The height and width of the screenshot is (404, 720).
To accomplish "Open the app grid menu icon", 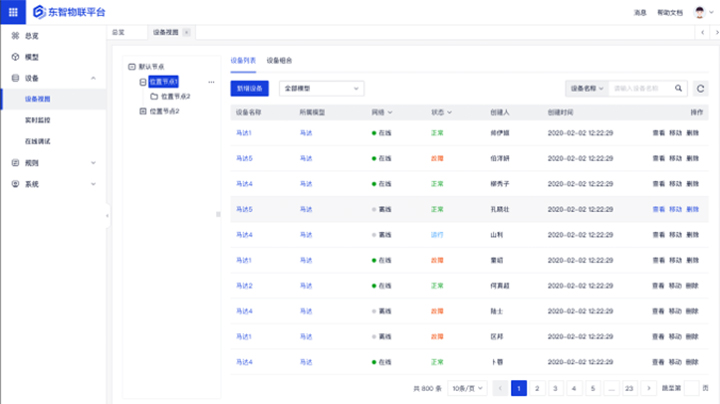I will (x=13, y=12).
